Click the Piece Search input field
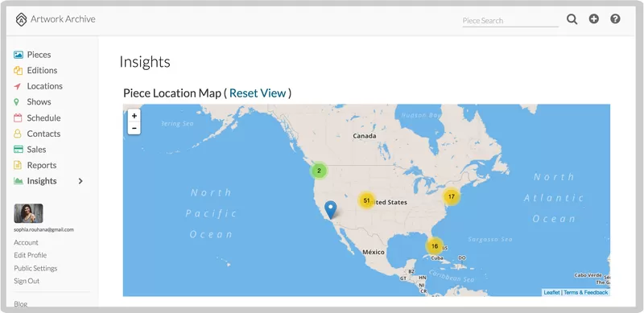 [510, 21]
